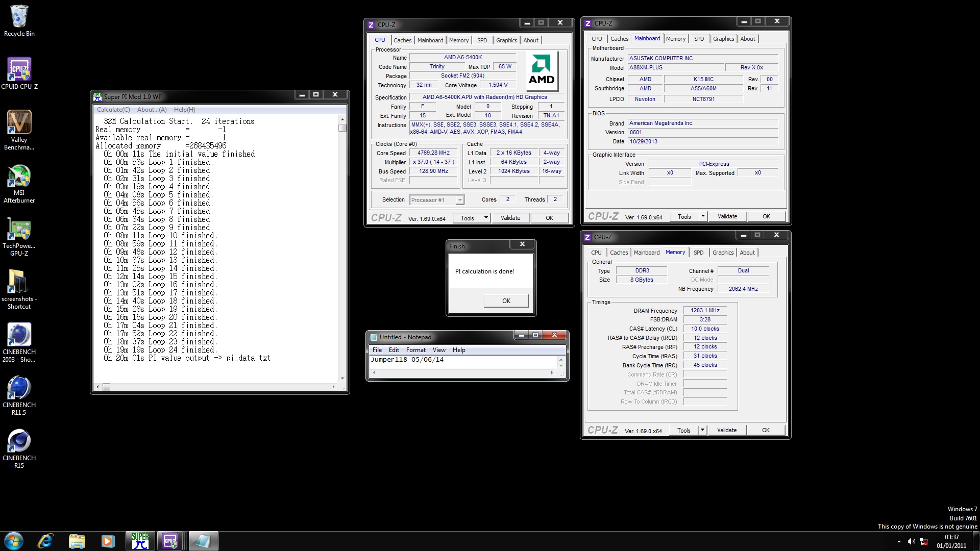Open the Recycle Bin desktop icon
Viewport: 980px width, 551px height.
(19, 20)
